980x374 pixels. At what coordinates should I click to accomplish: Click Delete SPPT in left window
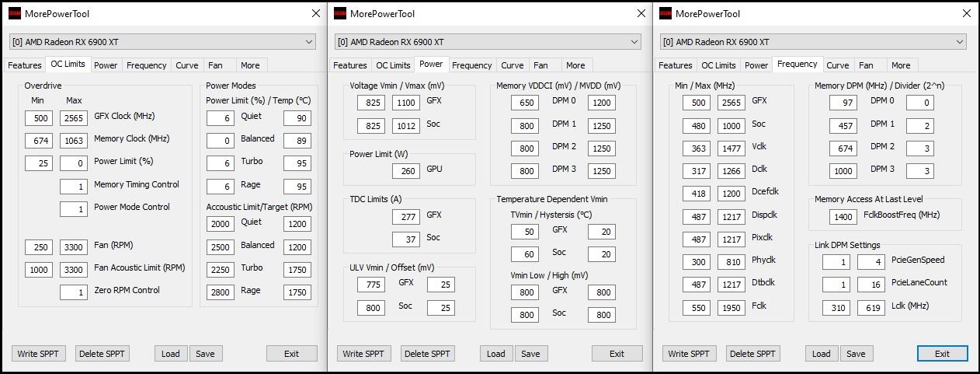(x=103, y=354)
